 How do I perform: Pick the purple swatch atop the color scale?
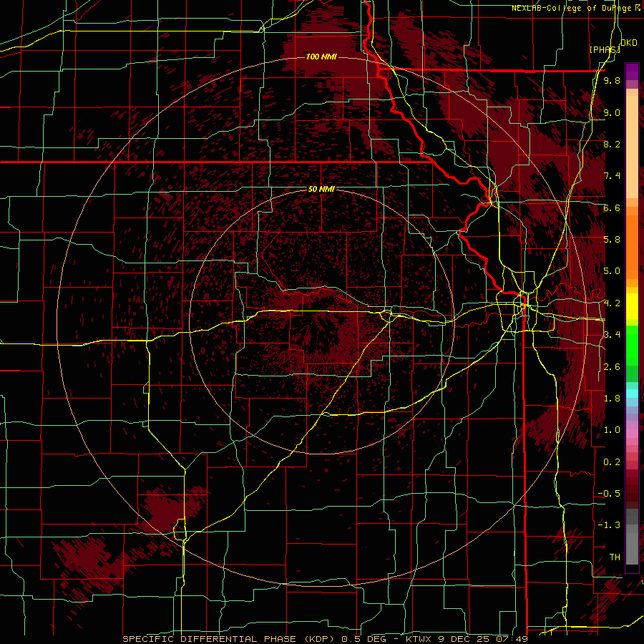click(632, 72)
